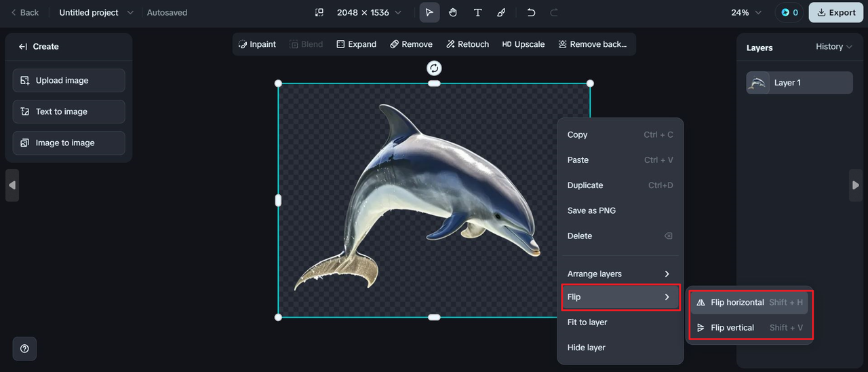Open the History dropdown

(833, 47)
